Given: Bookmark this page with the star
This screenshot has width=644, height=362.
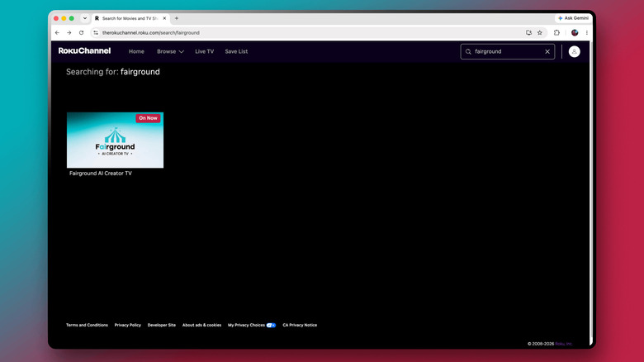Looking at the screenshot, I should click(540, 32).
